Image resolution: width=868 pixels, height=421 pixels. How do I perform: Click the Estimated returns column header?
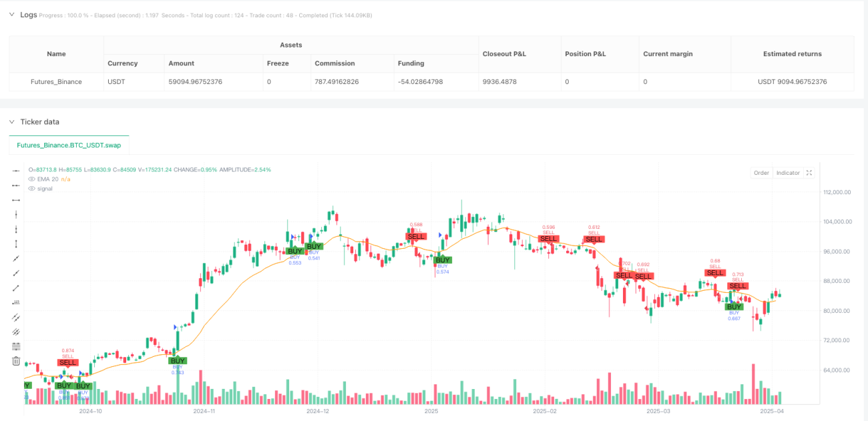(793, 54)
